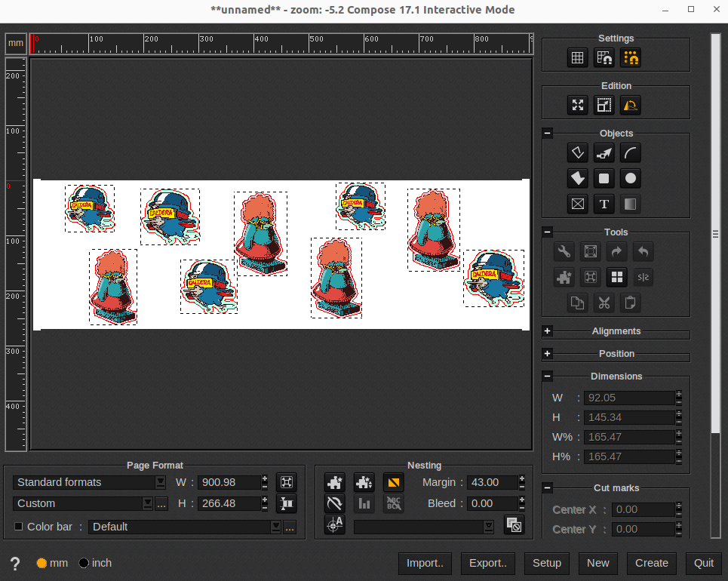This screenshot has width=728, height=581.
Task: Cut selection using the scissors tool
Action: [x=604, y=302]
